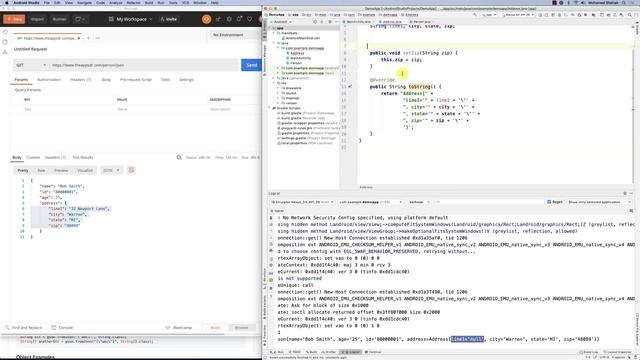
Task: Click the Import button in Postman
Action: pos(37,19)
